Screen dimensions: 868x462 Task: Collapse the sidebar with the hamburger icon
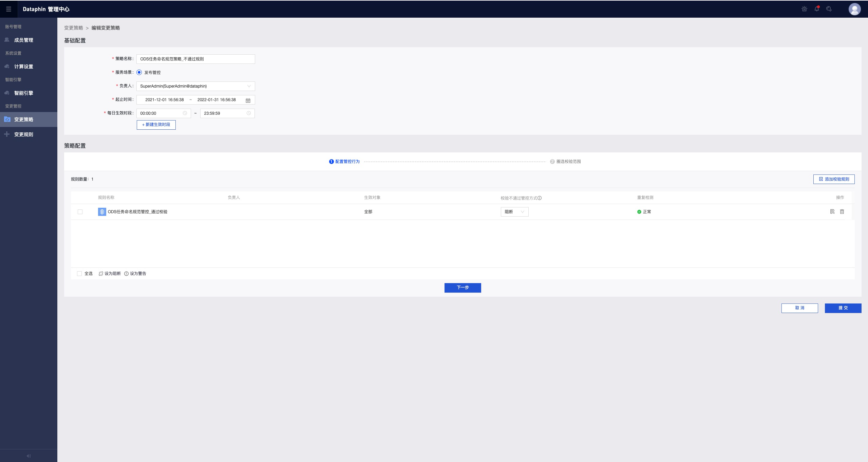(x=9, y=9)
